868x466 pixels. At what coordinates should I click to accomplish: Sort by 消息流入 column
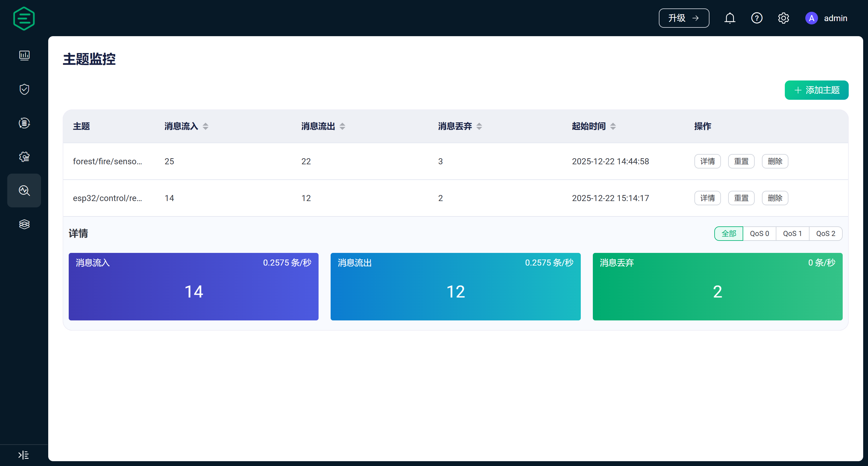206,126
